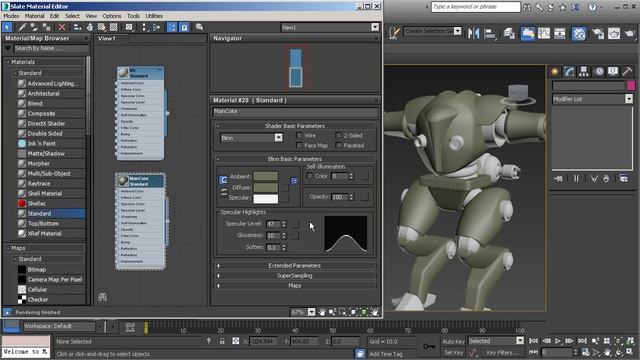This screenshot has width=640, height=360.
Task: Enable the Wire checkbox
Action: coord(299,135)
